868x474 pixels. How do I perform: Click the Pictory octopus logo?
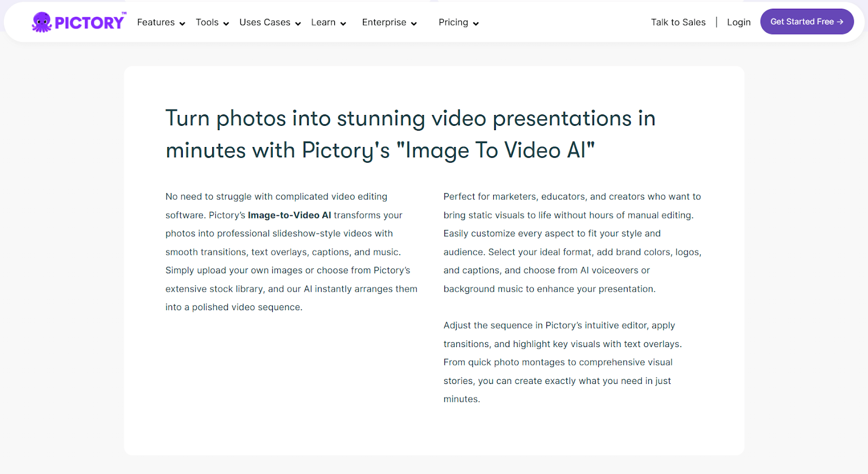point(79,22)
